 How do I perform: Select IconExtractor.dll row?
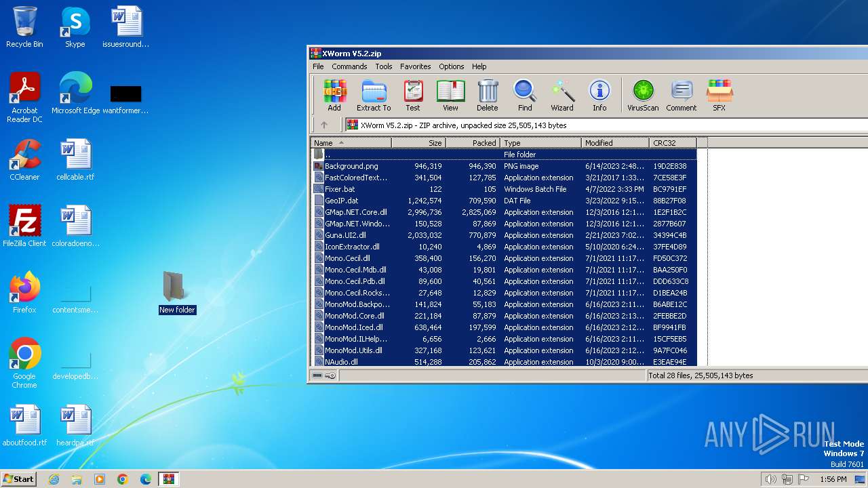(504, 247)
